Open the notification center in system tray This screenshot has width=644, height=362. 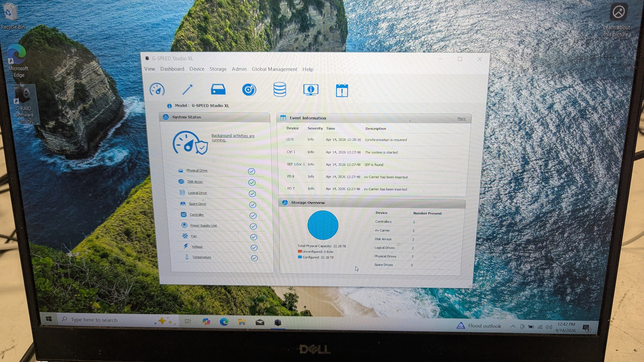click(x=587, y=329)
